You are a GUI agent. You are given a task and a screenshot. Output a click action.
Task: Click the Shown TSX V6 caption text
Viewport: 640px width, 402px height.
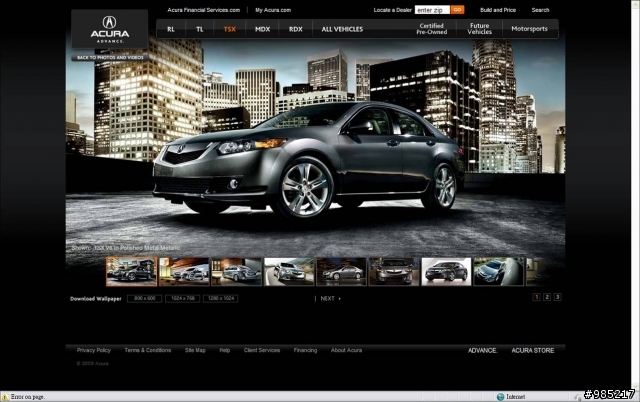126,248
